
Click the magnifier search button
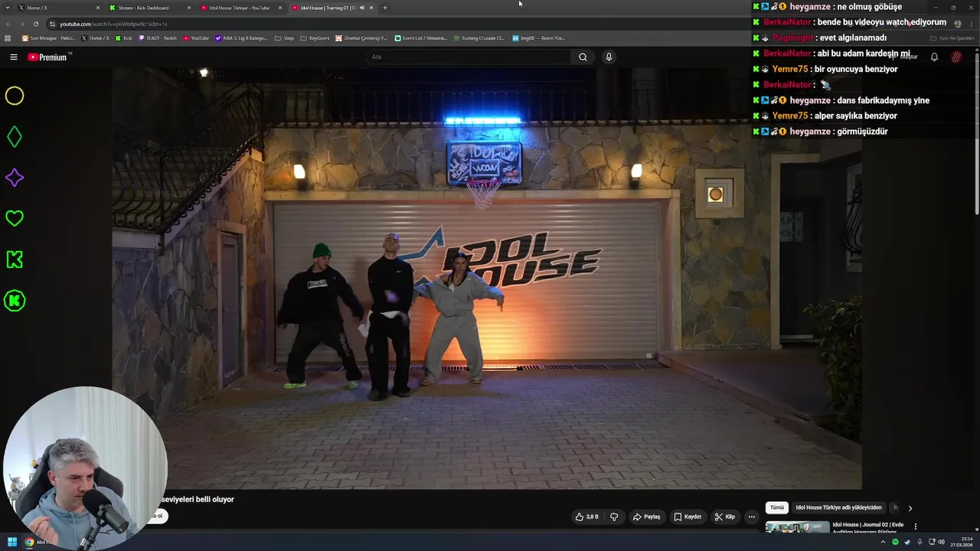(583, 57)
